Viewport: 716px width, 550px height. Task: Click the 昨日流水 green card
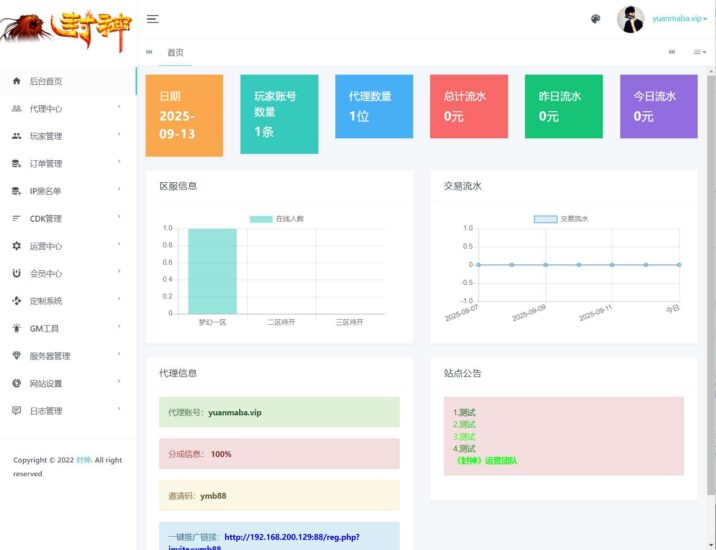(563, 106)
